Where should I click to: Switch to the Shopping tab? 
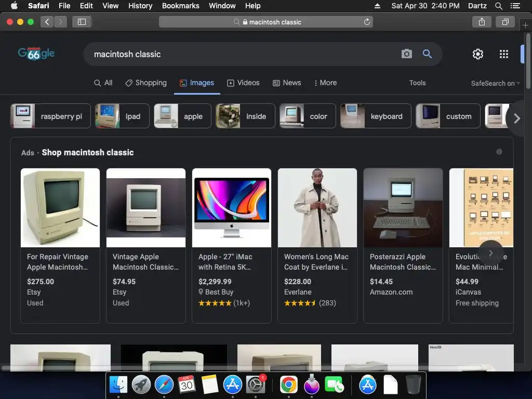click(x=146, y=83)
